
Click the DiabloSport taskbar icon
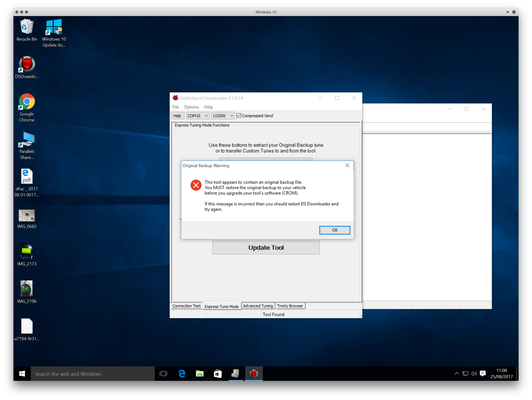pyautogui.click(x=254, y=374)
